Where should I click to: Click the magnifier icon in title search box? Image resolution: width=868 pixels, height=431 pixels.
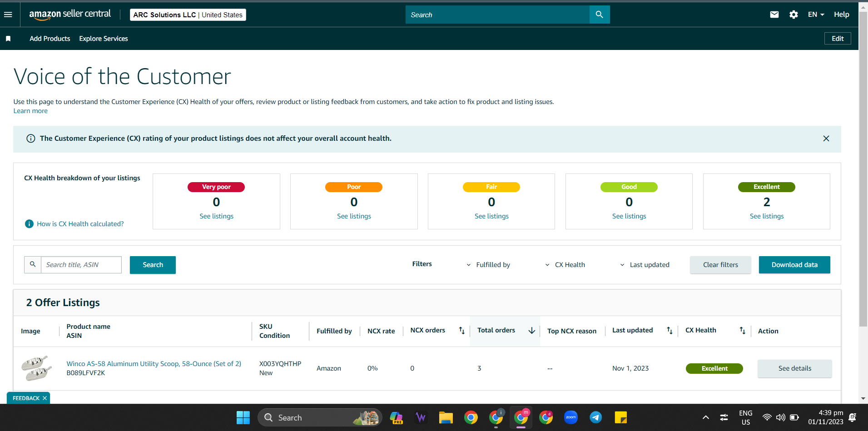point(33,264)
